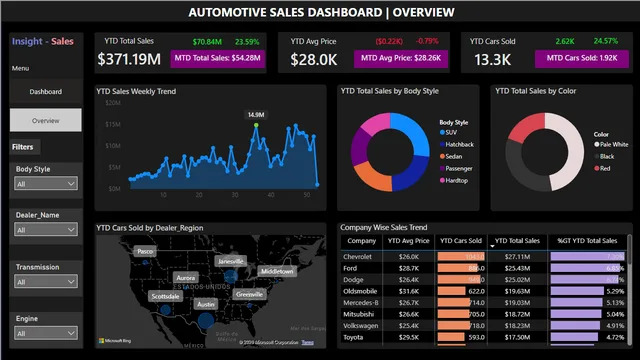The image size is (640, 360).
Task: Click the $17.50M total sales cell
Action: pos(517,337)
